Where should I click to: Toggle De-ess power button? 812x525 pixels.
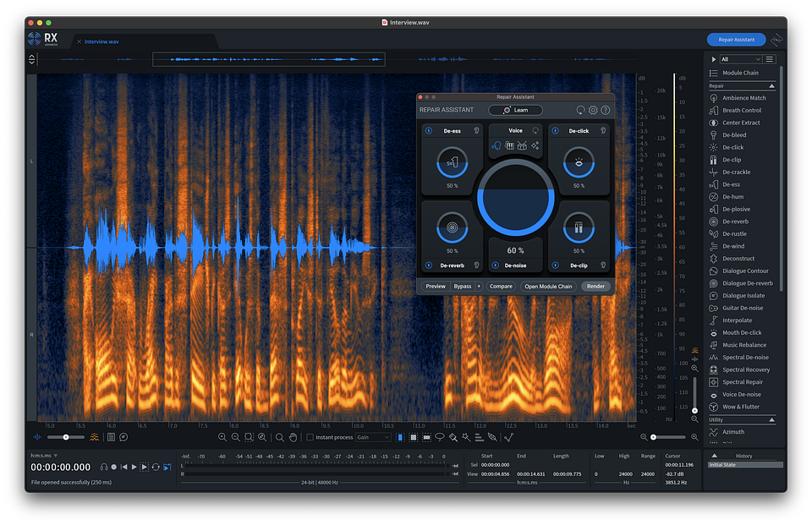[428, 131]
